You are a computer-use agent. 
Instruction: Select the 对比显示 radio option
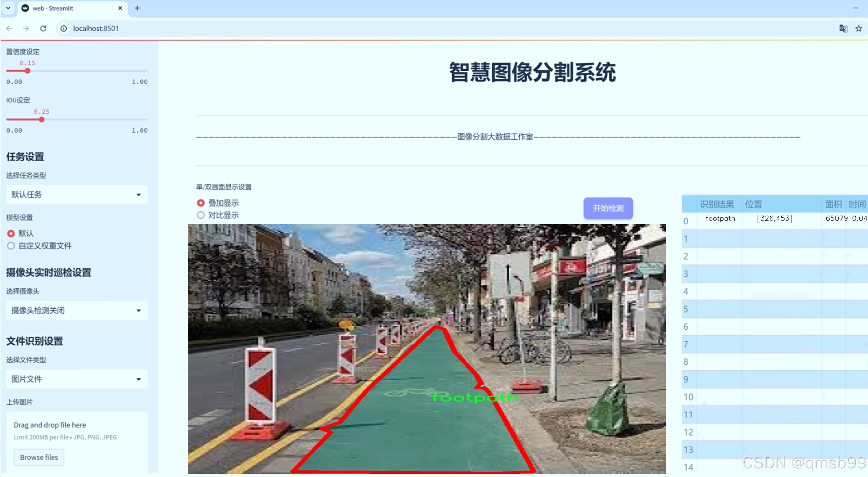point(201,215)
